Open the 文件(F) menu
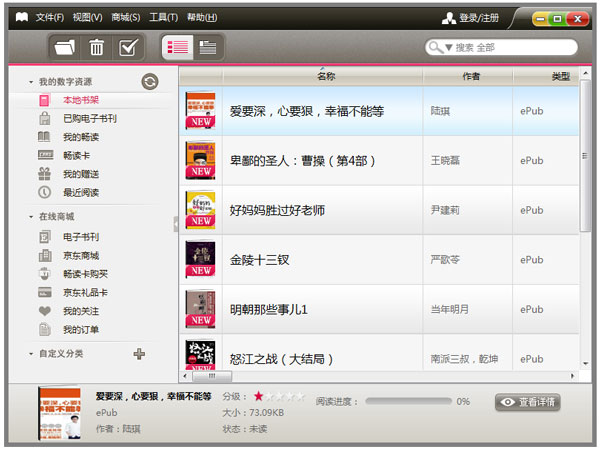Screen dimensions: 600x451 50,17
